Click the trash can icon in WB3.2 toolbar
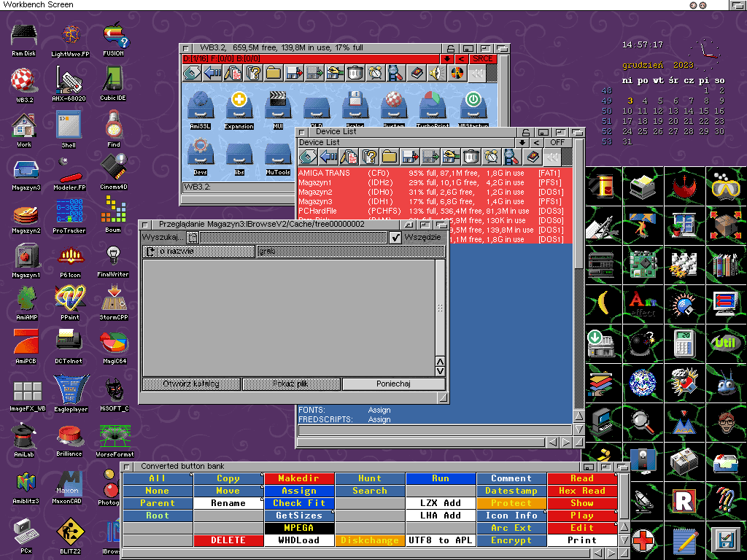This screenshot has height=560, width=747. point(355,73)
